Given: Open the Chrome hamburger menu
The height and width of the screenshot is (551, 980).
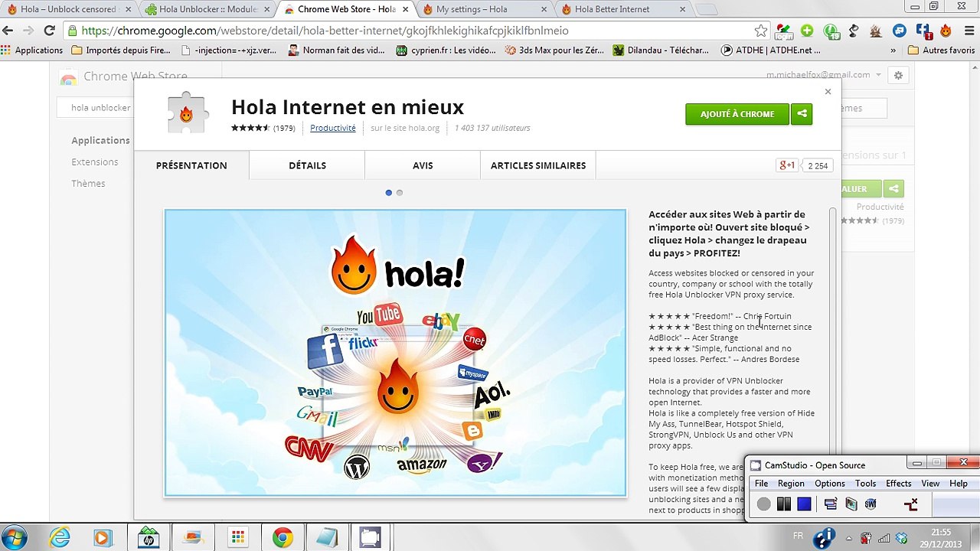Looking at the screenshot, I should [x=968, y=31].
